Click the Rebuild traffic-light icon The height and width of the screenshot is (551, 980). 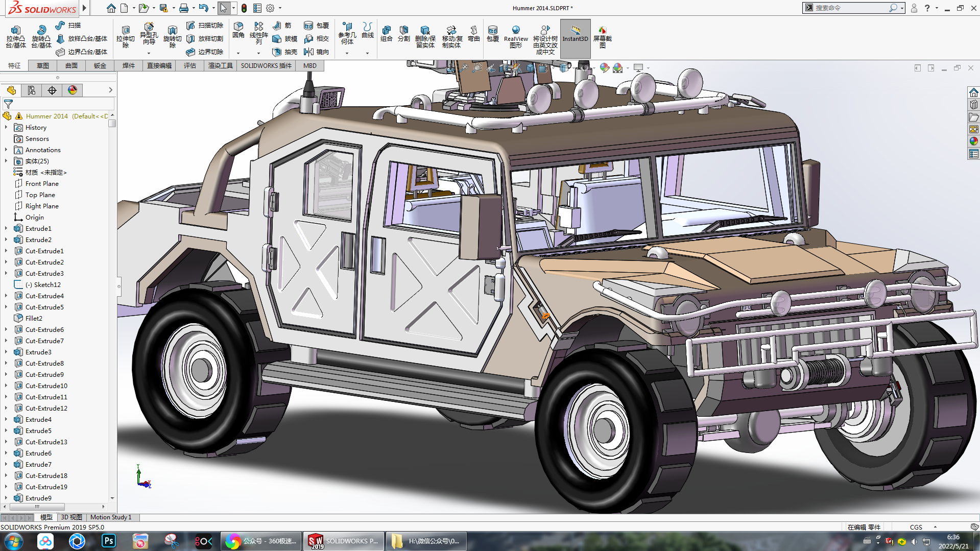tap(244, 8)
